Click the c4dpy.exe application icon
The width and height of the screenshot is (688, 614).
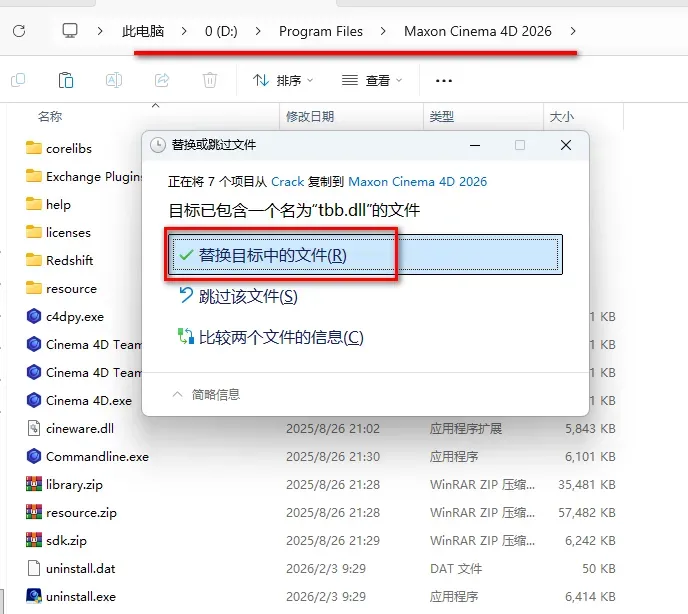tap(34, 316)
